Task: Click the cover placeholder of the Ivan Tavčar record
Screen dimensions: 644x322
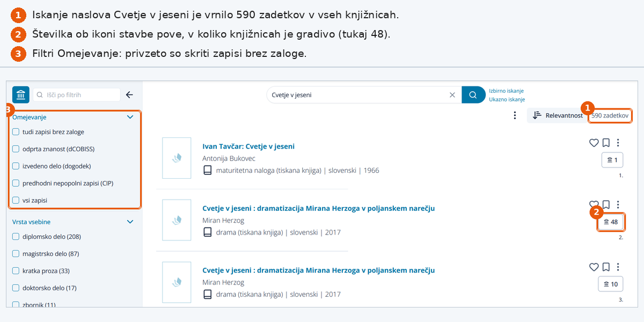Action: (177, 158)
